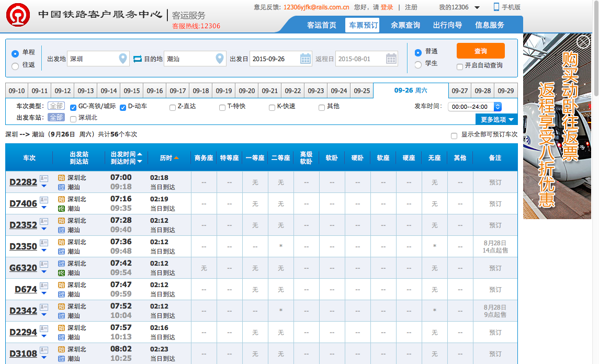Image resolution: width=599 pixels, height=364 pixels.
Task: Expand the 更多选项 more options panel
Action: point(496,120)
